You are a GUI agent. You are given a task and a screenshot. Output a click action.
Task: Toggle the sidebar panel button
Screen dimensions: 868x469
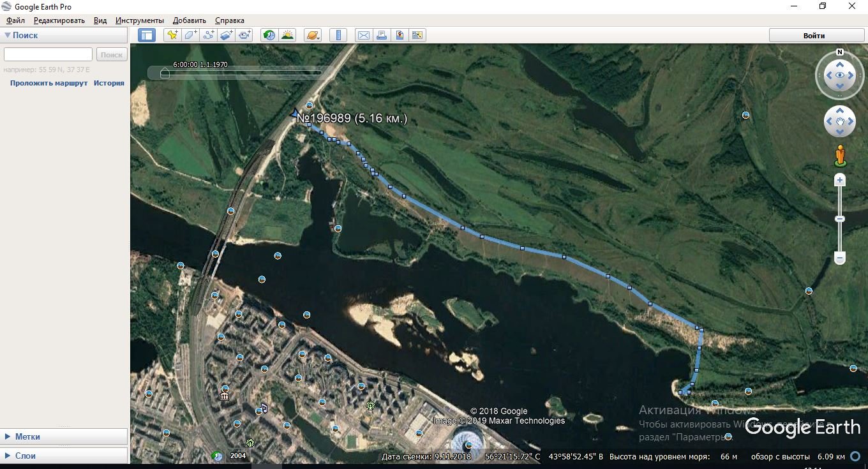point(146,36)
